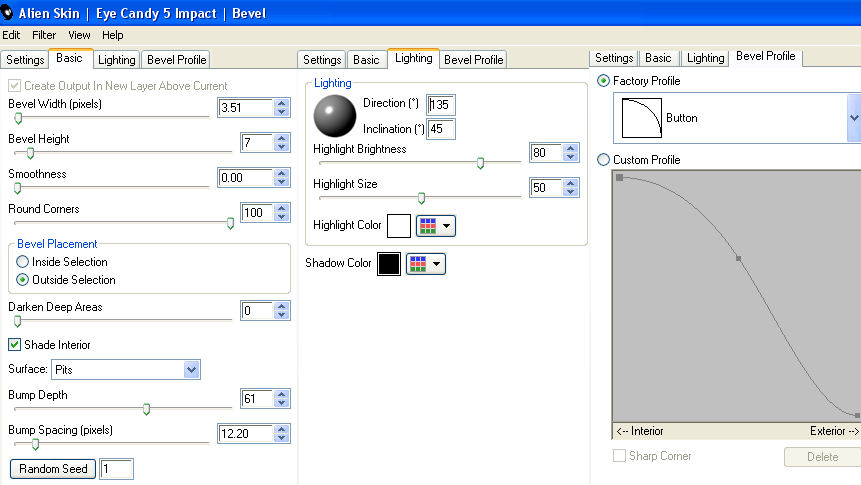Click the Bevel Width value field
Screen dimensions: 861x485
point(245,108)
